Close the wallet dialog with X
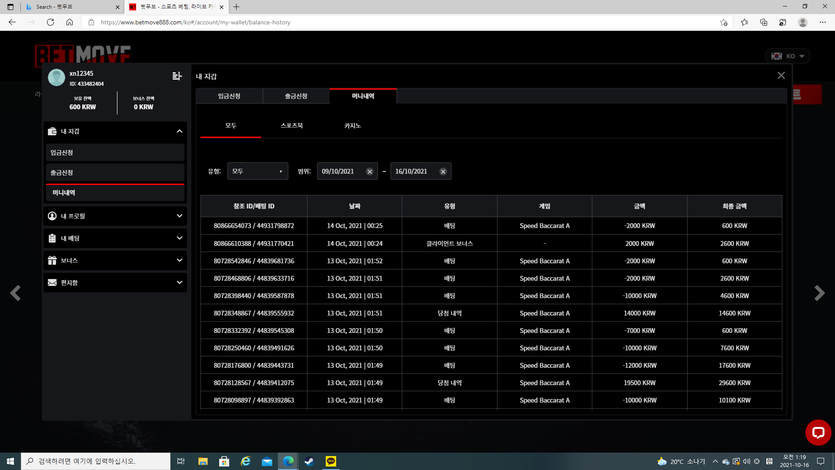This screenshot has height=470, width=835. click(781, 76)
